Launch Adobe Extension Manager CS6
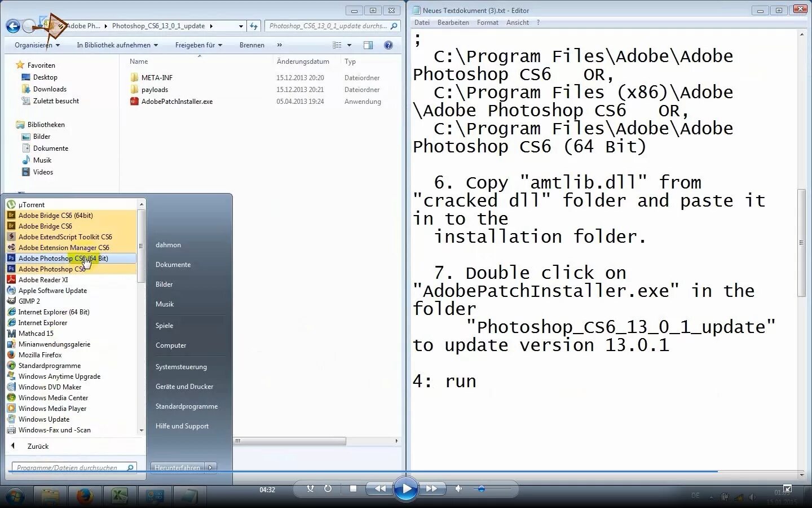This screenshot has height=508, width=812. tap(71, 248)
